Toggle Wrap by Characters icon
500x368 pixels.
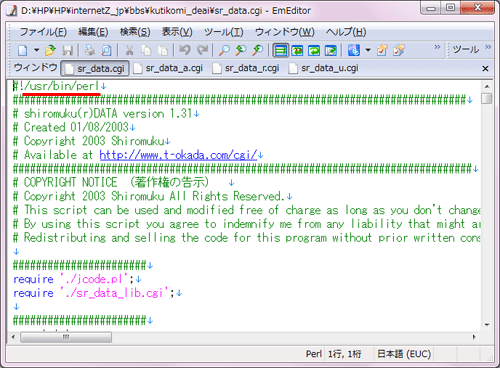pyautogui.click(x=297, y=50)
